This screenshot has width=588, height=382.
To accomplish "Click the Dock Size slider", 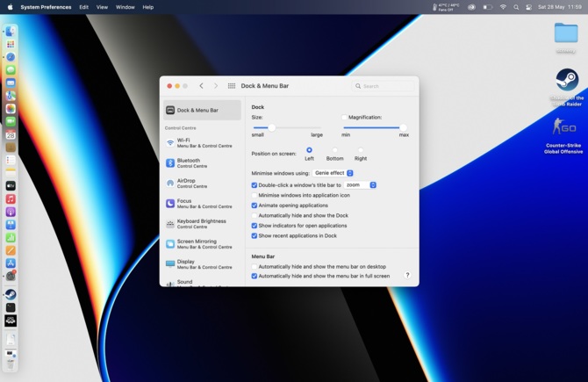I will pos(287,127).
